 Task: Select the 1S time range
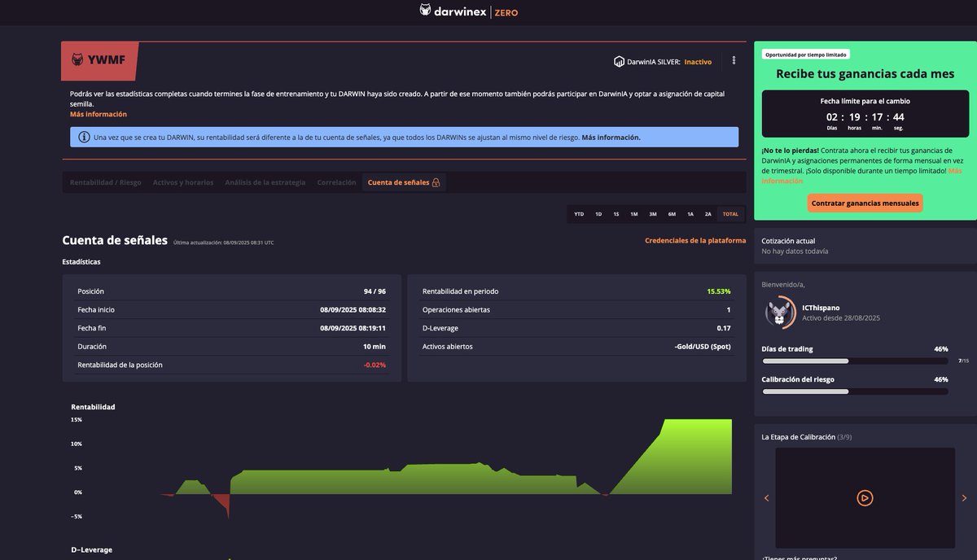tap(616, 214)
